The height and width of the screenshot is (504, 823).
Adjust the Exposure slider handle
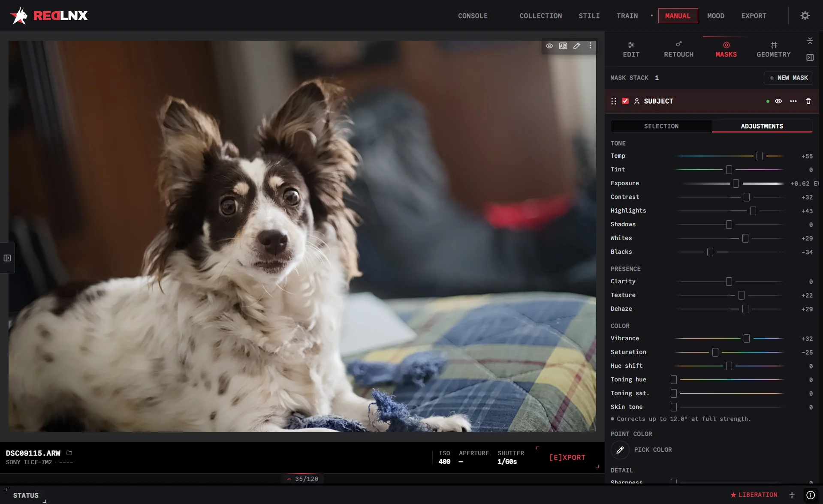pyautogui.click(x=736, y=183)
